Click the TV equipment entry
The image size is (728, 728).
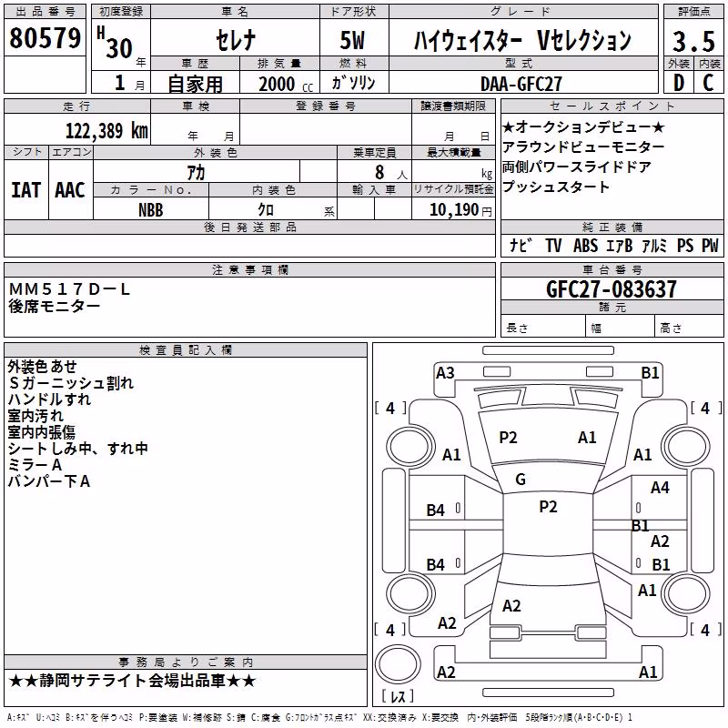[553, 245]
